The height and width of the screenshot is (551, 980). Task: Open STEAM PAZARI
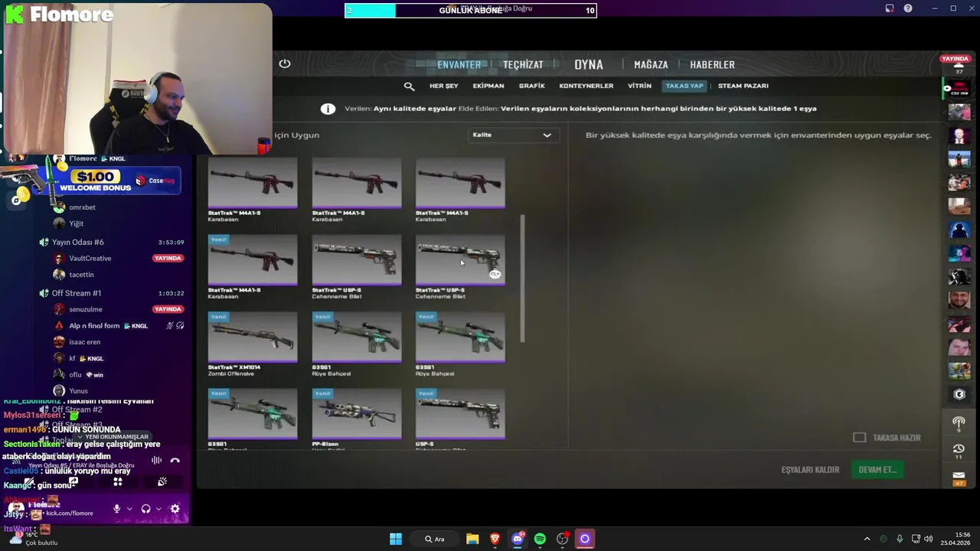(743, 86)
